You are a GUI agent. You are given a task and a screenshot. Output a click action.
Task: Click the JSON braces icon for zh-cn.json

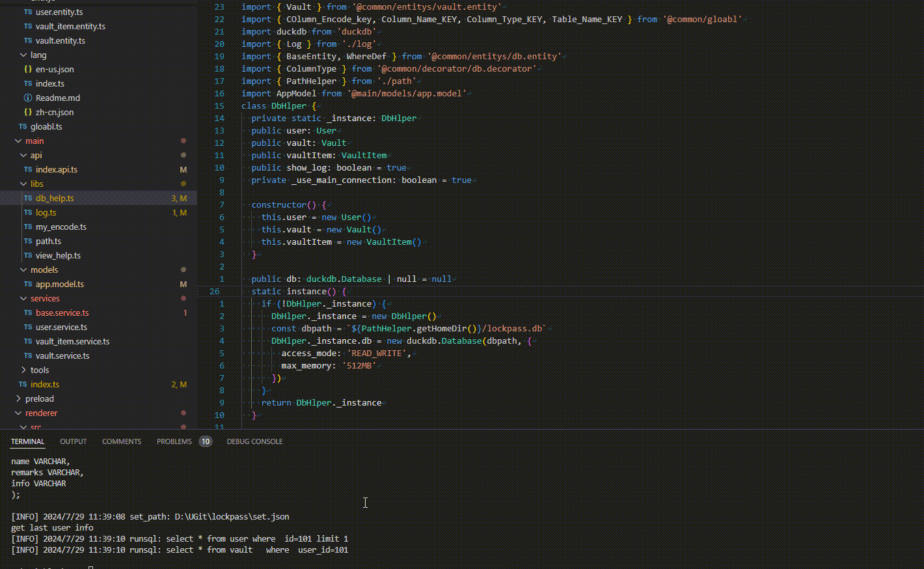tap(28, 113)
